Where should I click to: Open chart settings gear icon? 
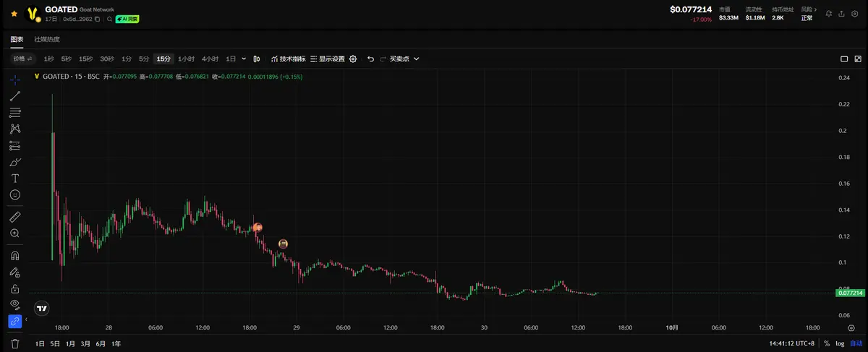[x=353, y=59]
